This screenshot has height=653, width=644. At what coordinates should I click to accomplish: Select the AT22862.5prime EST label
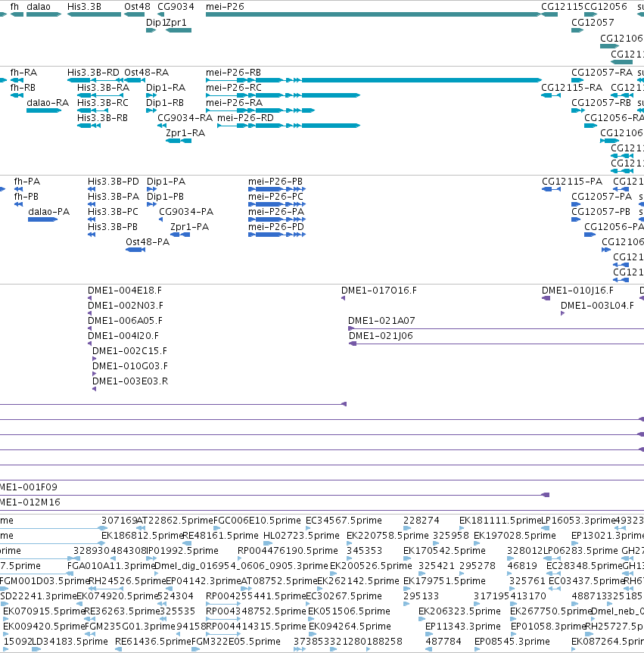[x=176, y=521]
